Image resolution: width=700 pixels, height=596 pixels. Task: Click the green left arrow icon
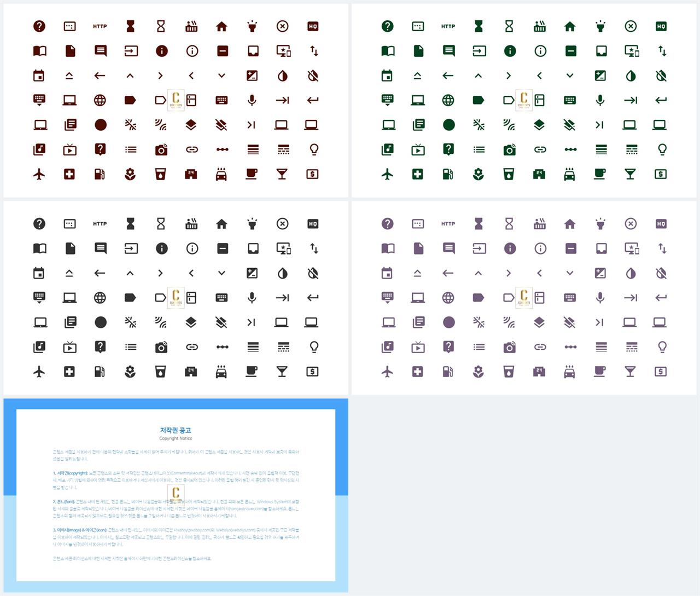(448, 76)
